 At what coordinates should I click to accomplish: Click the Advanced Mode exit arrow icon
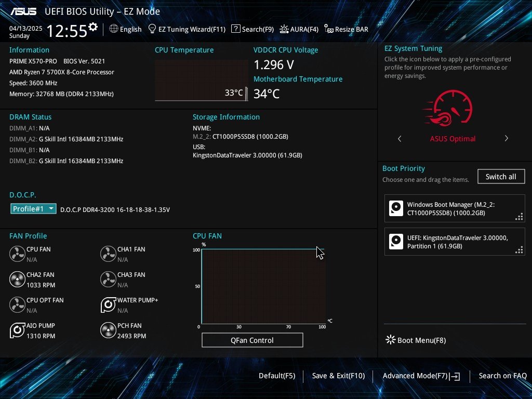pyautogui.click(x=455, y=376)
